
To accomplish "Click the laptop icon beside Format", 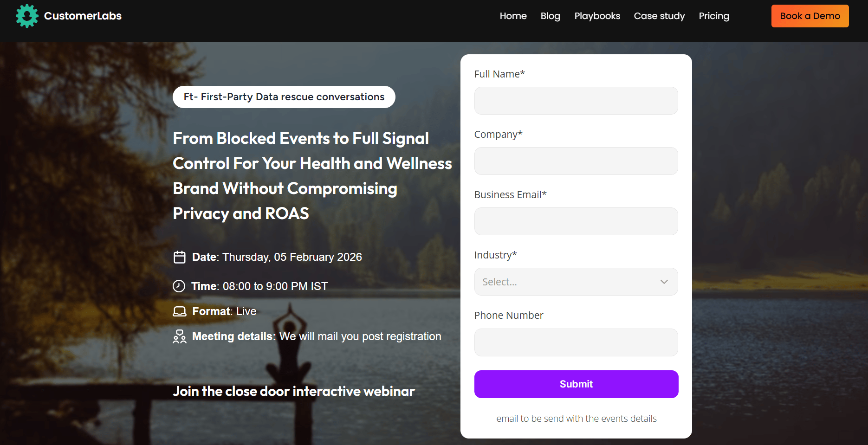I will tap(180, 311).
